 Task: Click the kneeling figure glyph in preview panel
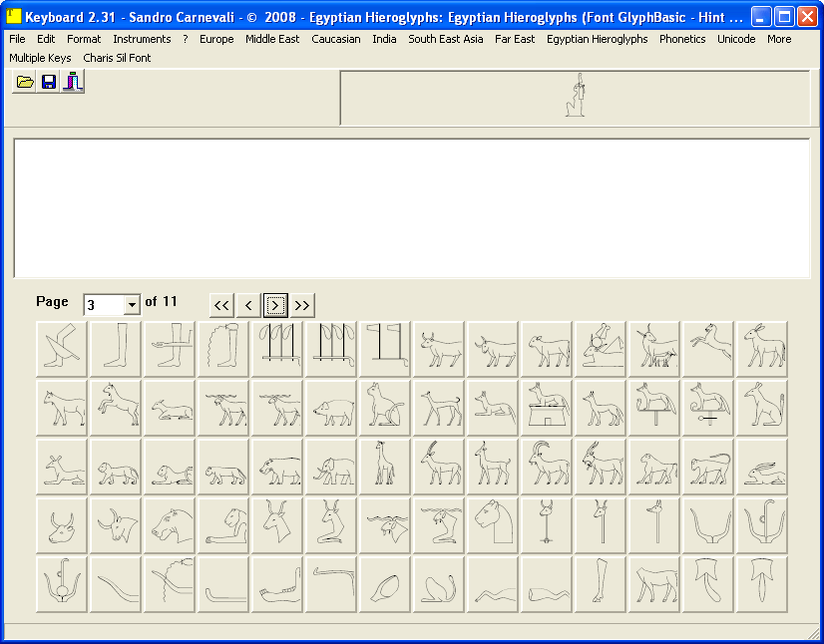[x=576, y=95]
